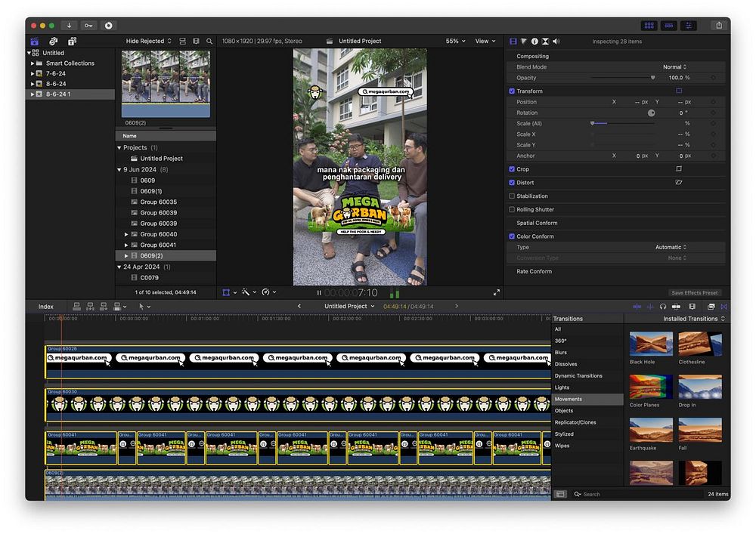
Task: Switch to the Audio inspector speaker icon
Action: click(x=556, y=41)
